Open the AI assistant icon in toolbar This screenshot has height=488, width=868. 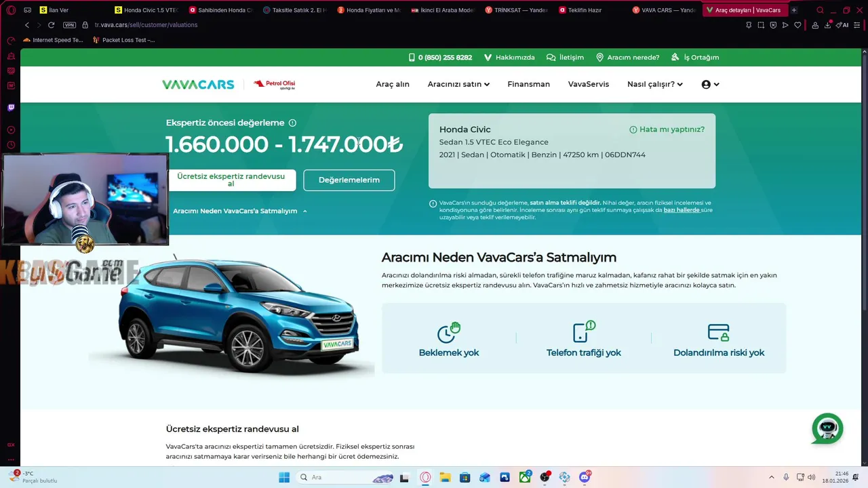pos(843,25)
